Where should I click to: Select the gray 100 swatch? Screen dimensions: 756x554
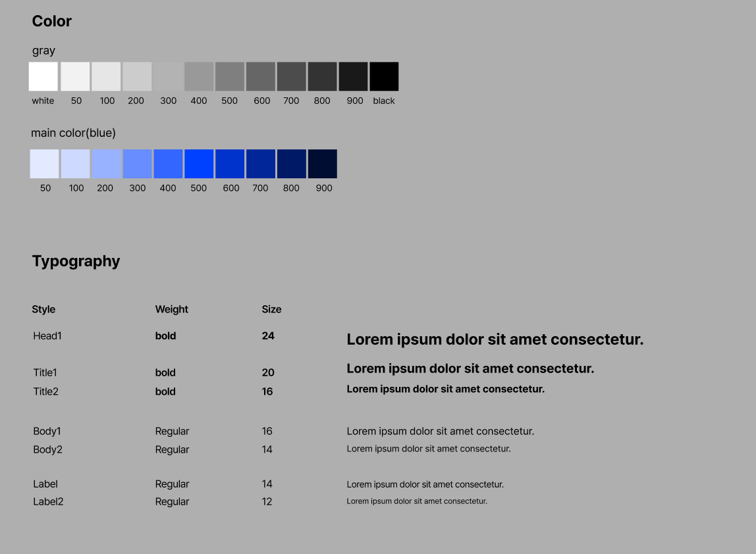pyautogui.click(x=106, y=76)
